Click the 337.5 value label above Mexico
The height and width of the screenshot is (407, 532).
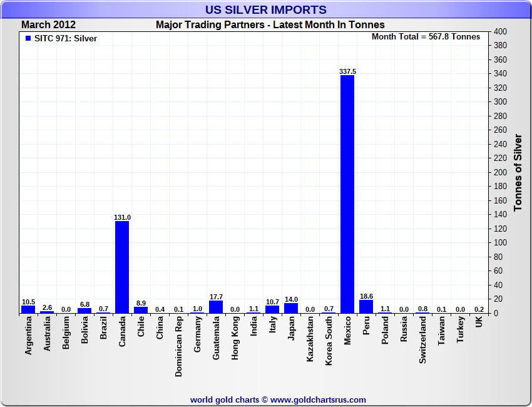tap(347, 71)
